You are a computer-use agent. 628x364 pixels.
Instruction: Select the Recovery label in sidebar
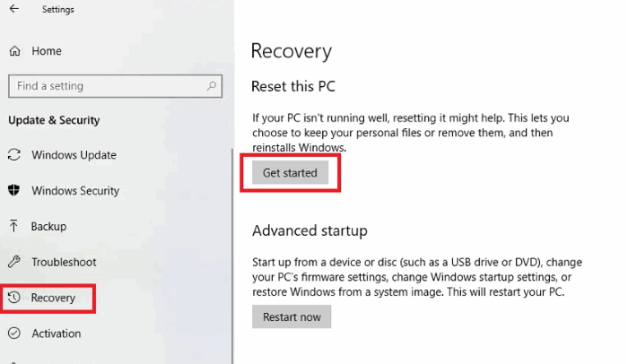(54, 298)
